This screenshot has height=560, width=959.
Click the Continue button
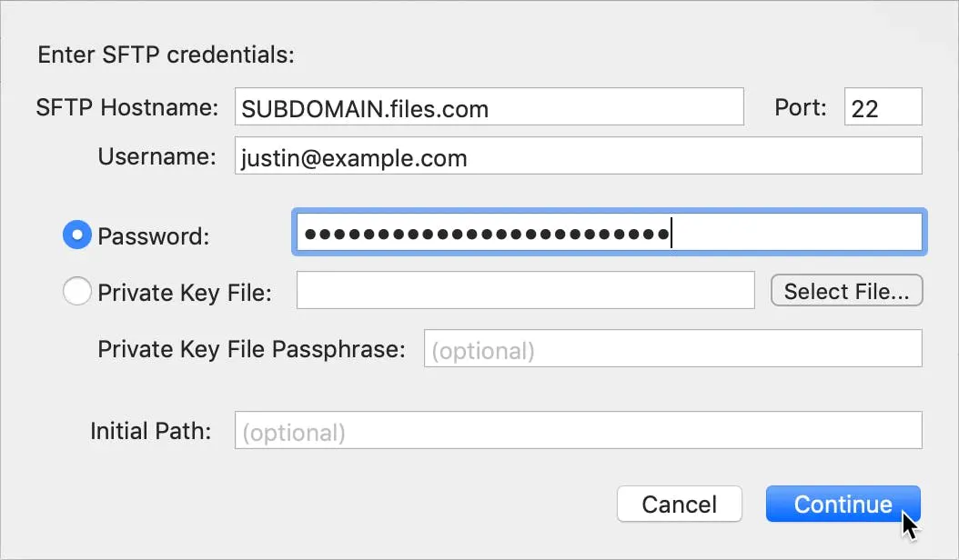[x=843, y=504]
